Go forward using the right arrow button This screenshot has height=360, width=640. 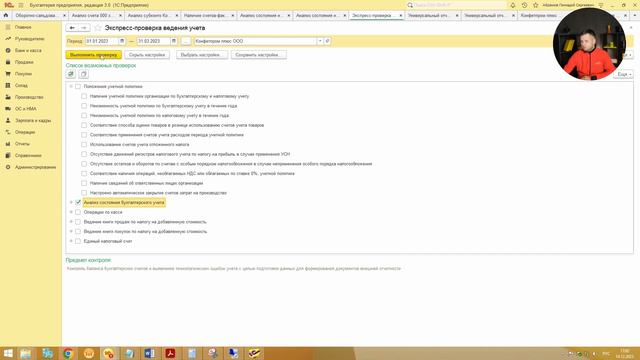click(x=84, y=28)
